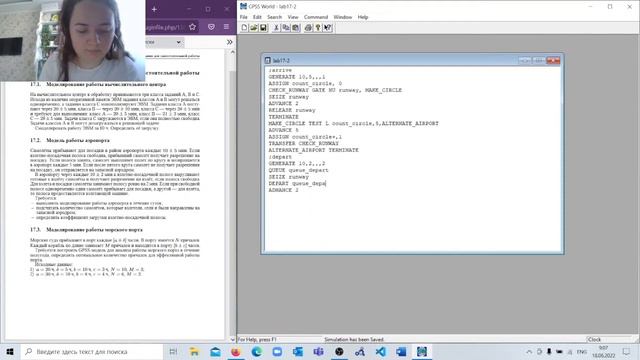Click the 'GENERATE 10,5,,,1' code line
The width and height of the screenshot is (640, 360).
(297, 77)
